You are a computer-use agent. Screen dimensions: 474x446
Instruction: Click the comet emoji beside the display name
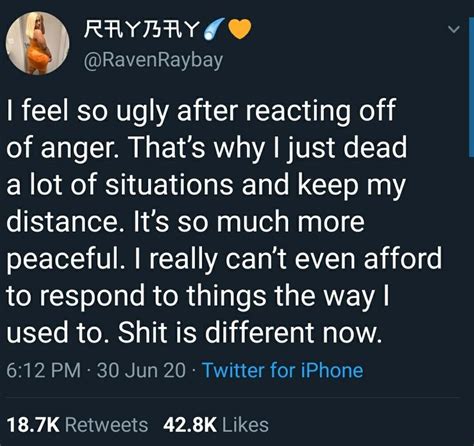point(214,29)
